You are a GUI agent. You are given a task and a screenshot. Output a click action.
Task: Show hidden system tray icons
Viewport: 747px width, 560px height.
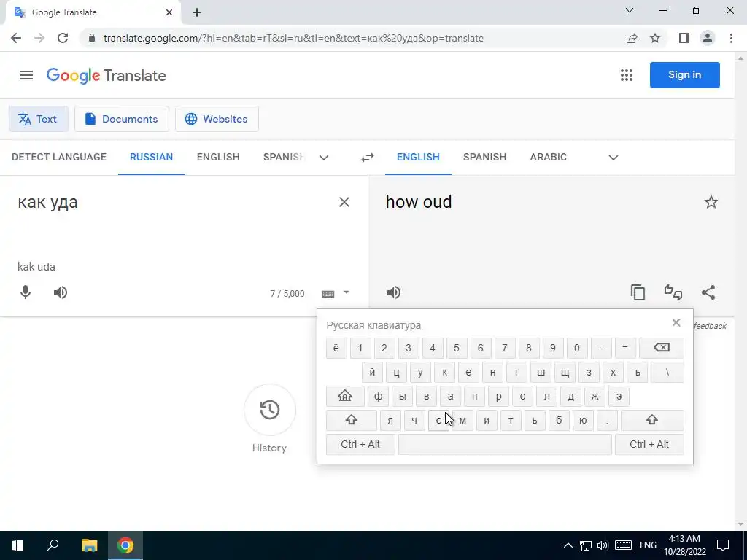[x=568, y=545]
